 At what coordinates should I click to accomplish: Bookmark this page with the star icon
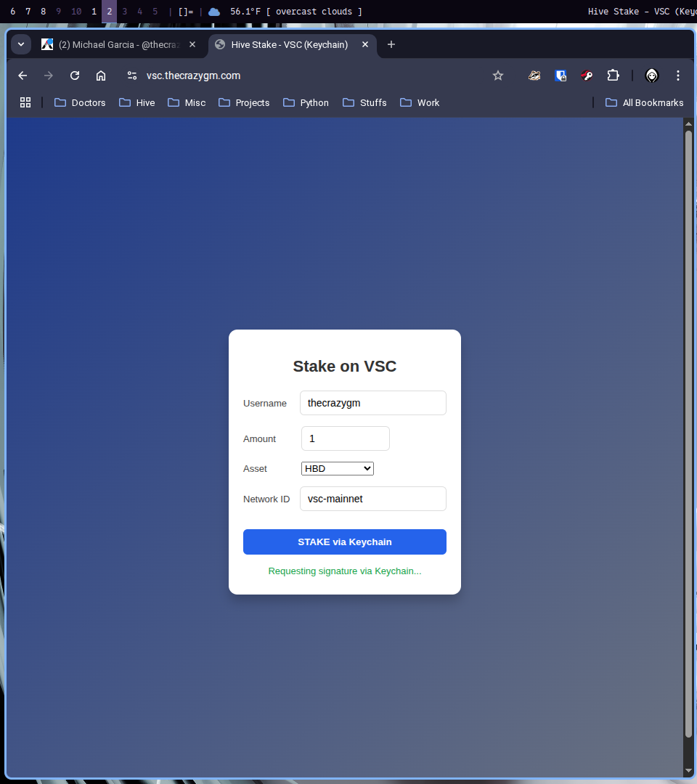click(498, 75)
